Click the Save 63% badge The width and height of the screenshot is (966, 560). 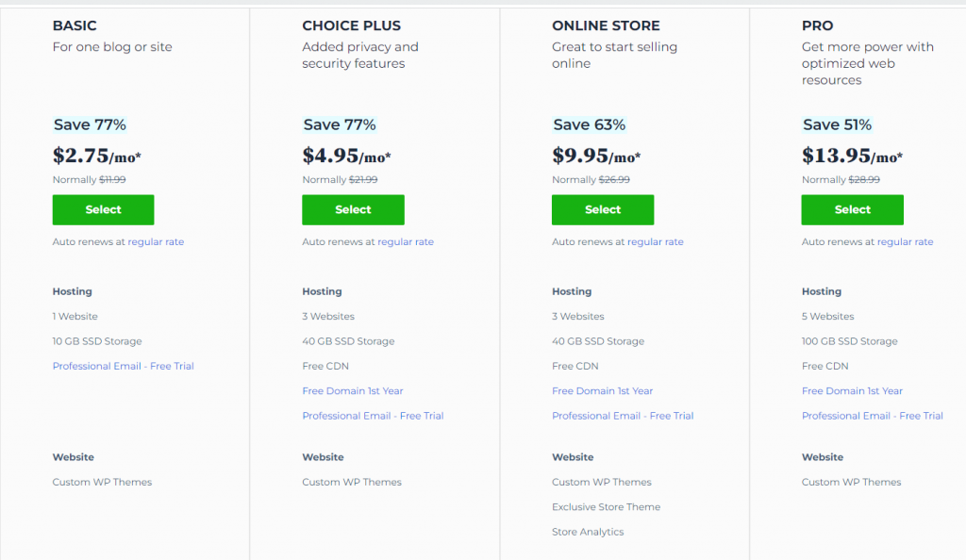tap(589, 125)
